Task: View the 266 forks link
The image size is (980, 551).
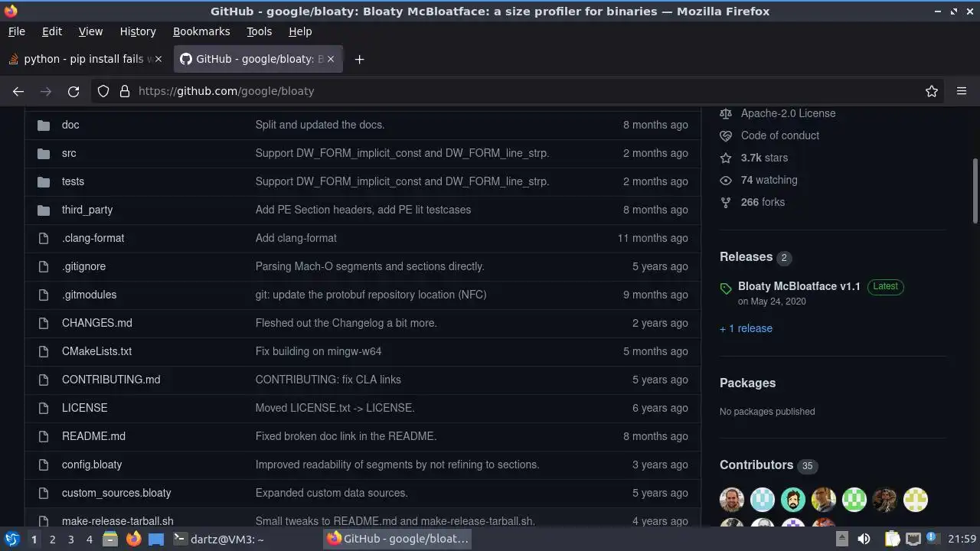Action: (763, 202)
